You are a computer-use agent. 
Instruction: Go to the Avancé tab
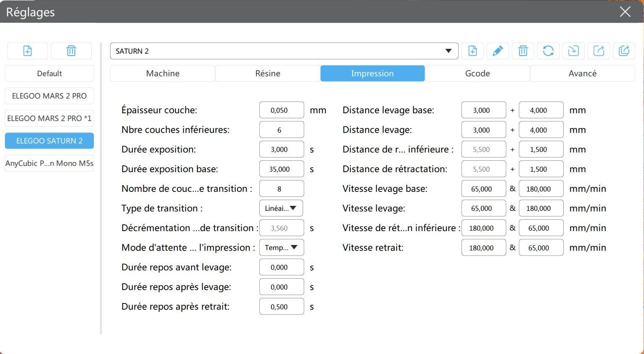582,73
